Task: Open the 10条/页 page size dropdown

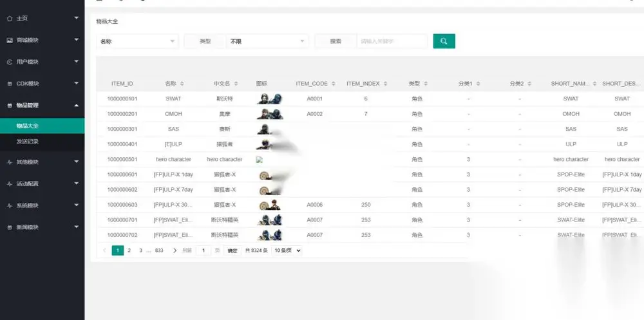Action: pos(287,250)
